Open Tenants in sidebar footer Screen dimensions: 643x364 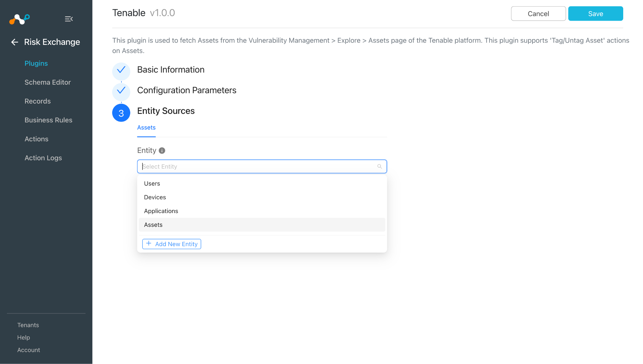coord(28,325)
